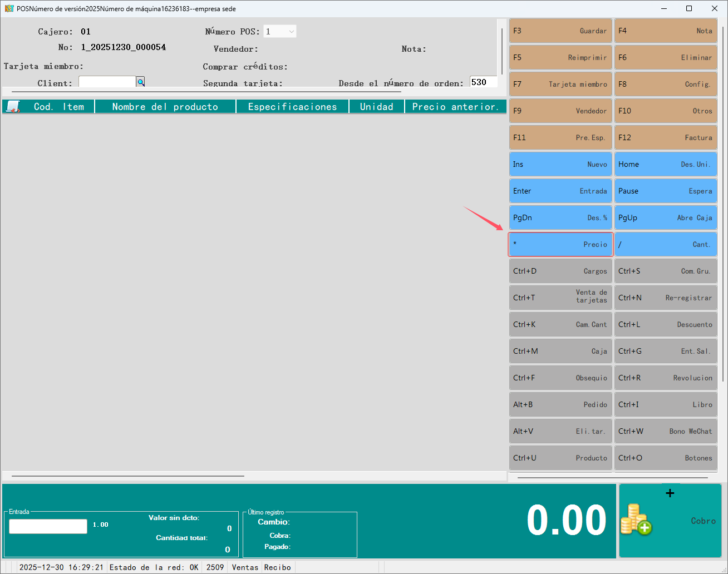Sort by Nombre del producto column
This screenshot has width=728, height=574.
pyautogui.click(x=165, y=107)
